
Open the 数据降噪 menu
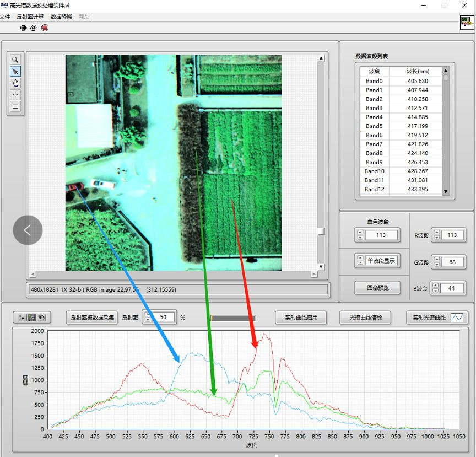[x=61, y=17]
